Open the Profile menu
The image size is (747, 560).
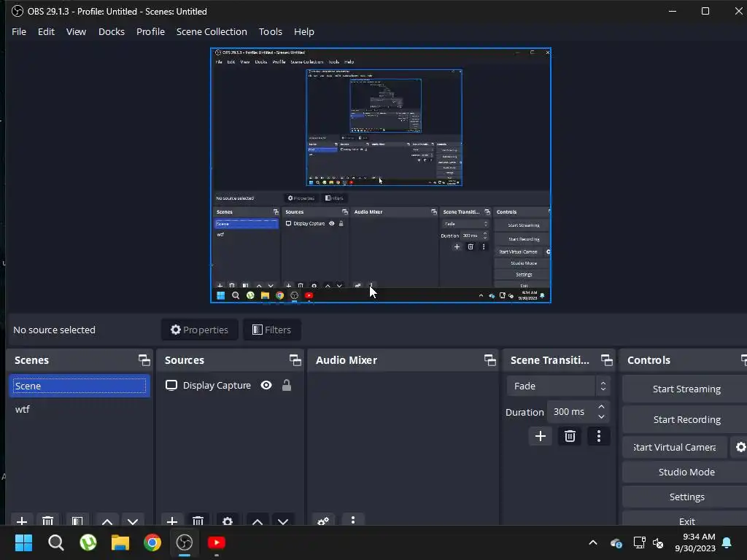pos(150,31)
